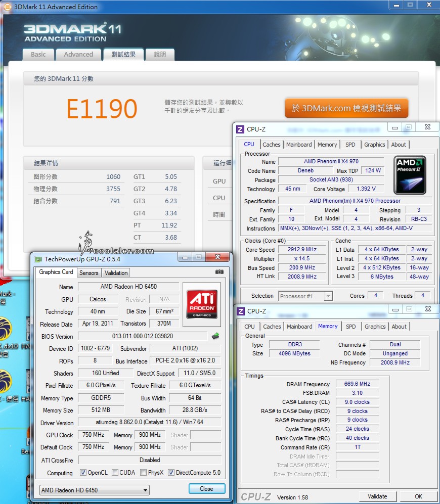Switch to 3DMark Advanced tab
The height and width of the screenshot is (504, 440).
(x=78, y=54)
